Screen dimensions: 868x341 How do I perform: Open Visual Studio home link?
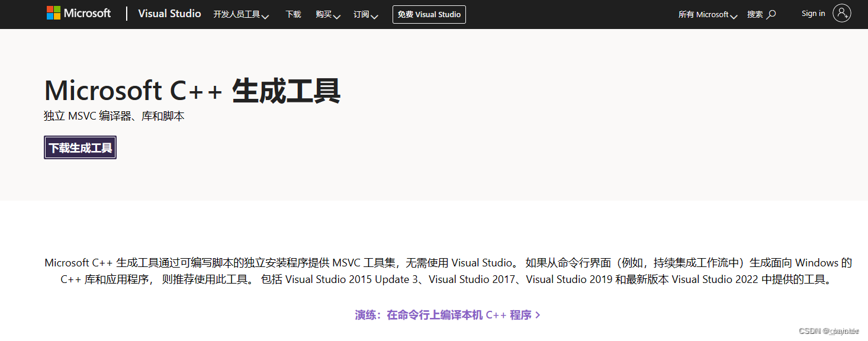[x=169, y=14]
